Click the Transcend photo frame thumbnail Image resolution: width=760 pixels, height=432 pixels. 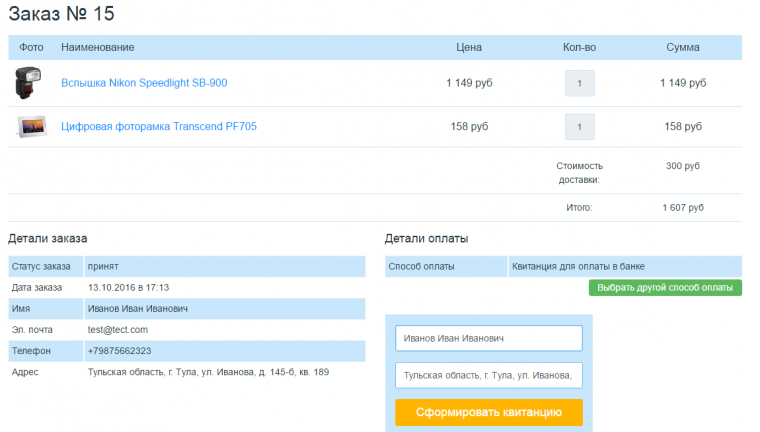click(x=32, y=127)
